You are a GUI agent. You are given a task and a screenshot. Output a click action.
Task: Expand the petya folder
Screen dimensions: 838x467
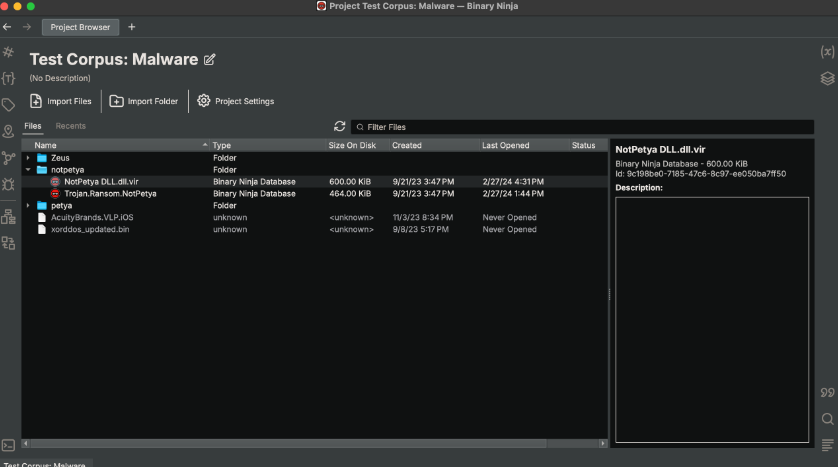28,206
